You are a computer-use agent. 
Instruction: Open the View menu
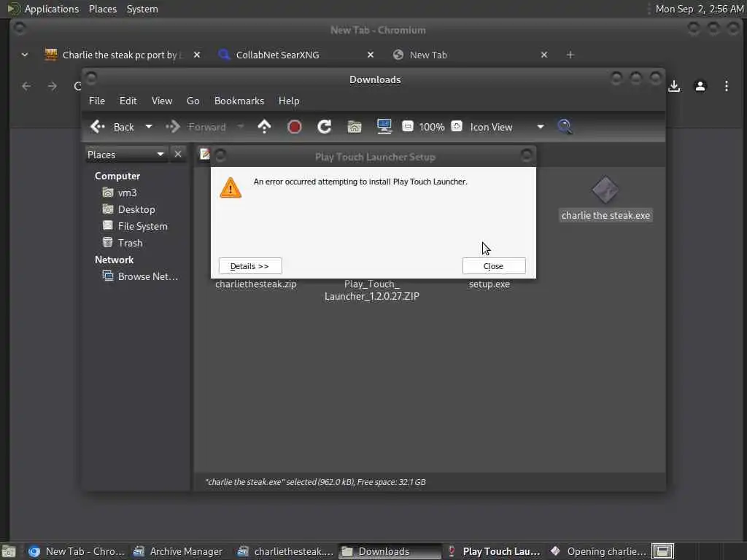162,101
